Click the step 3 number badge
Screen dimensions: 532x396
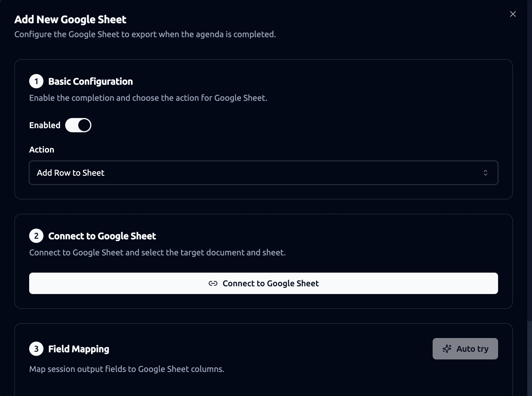tap(36, 349)
